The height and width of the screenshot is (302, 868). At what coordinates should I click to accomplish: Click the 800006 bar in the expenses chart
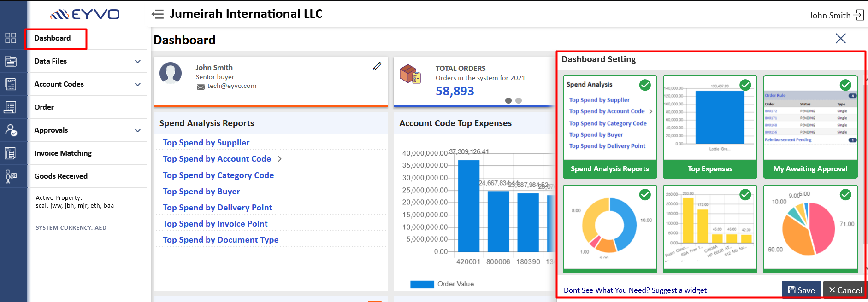pos(498,221)
